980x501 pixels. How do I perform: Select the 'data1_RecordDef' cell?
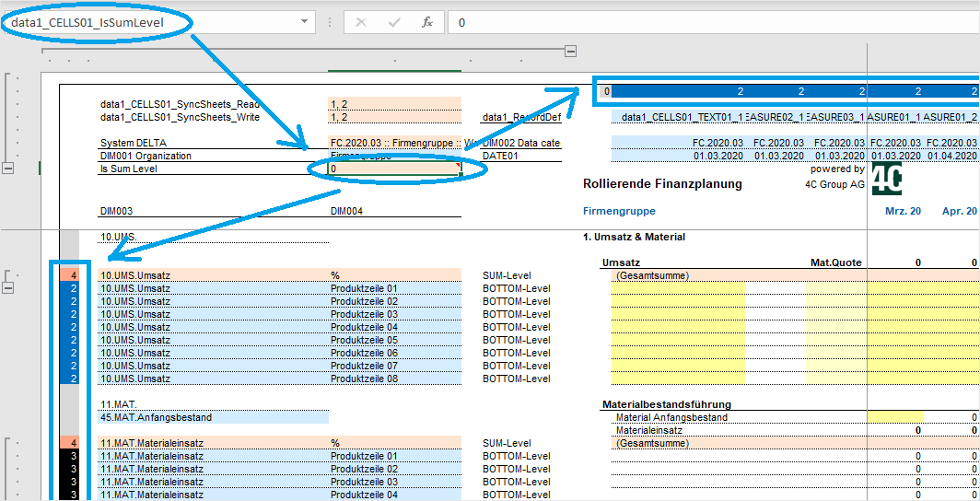pos(522,117)
